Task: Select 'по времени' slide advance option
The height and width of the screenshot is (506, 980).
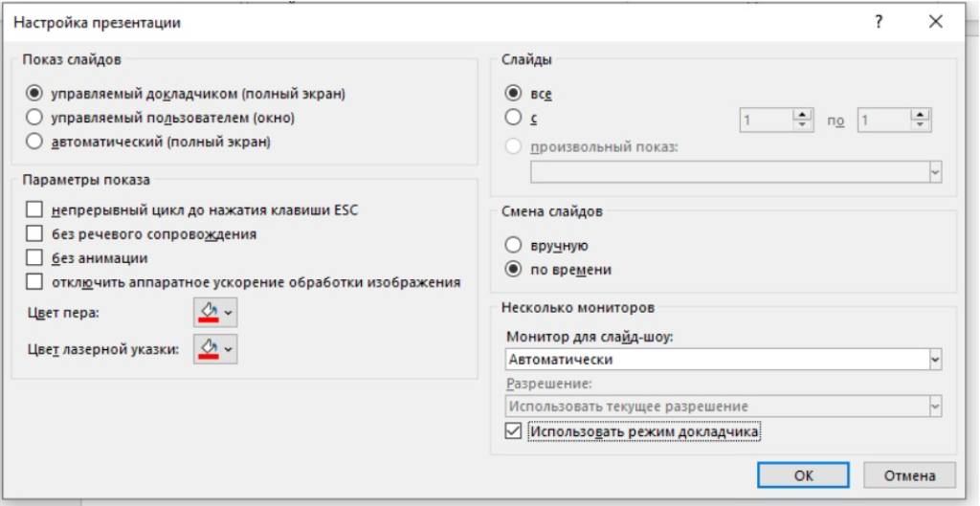Action: coord(514,270)
